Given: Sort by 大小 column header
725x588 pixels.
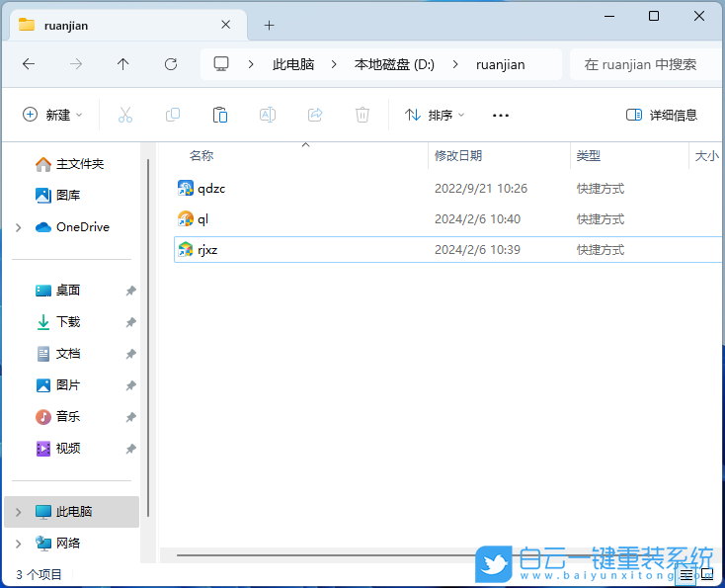Looking at the screenshot, I should click(706, 155).
